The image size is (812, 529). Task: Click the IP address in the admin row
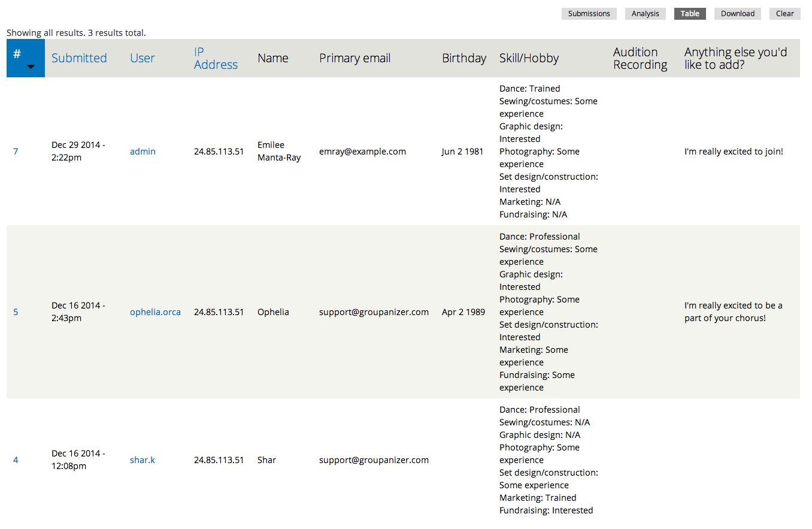(x=219, y=152)
